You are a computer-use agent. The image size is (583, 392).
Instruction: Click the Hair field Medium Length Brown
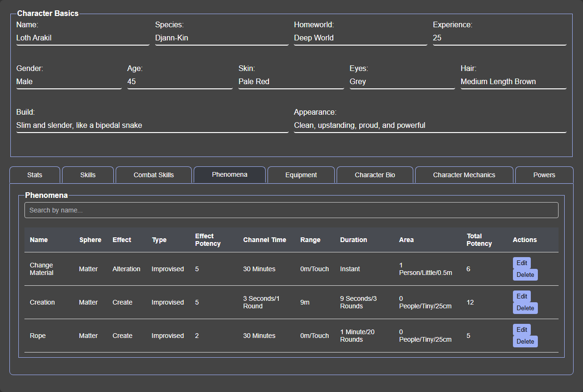(x=513, y=82)
